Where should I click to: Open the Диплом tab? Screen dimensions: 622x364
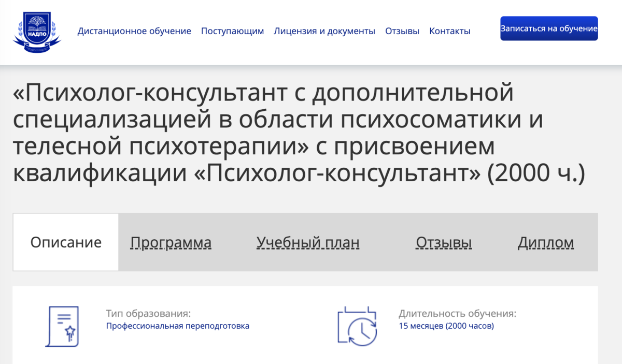(545, 242)
